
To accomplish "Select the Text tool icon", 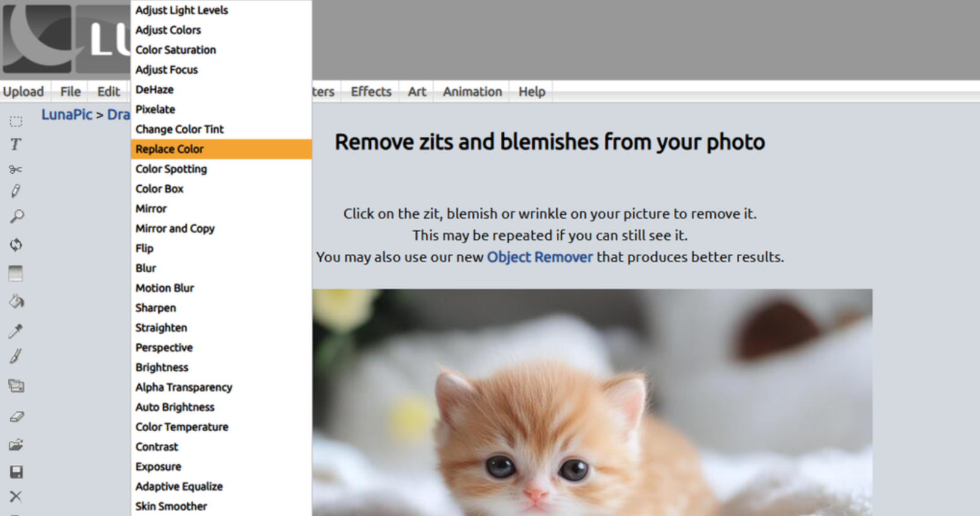I will 16,144.
